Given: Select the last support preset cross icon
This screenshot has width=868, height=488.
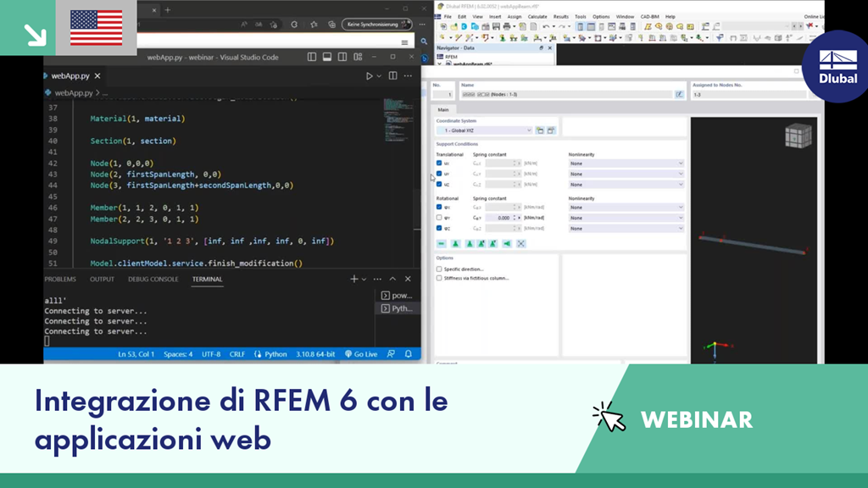Looking at the screenshot, I should tap(521, 243).
